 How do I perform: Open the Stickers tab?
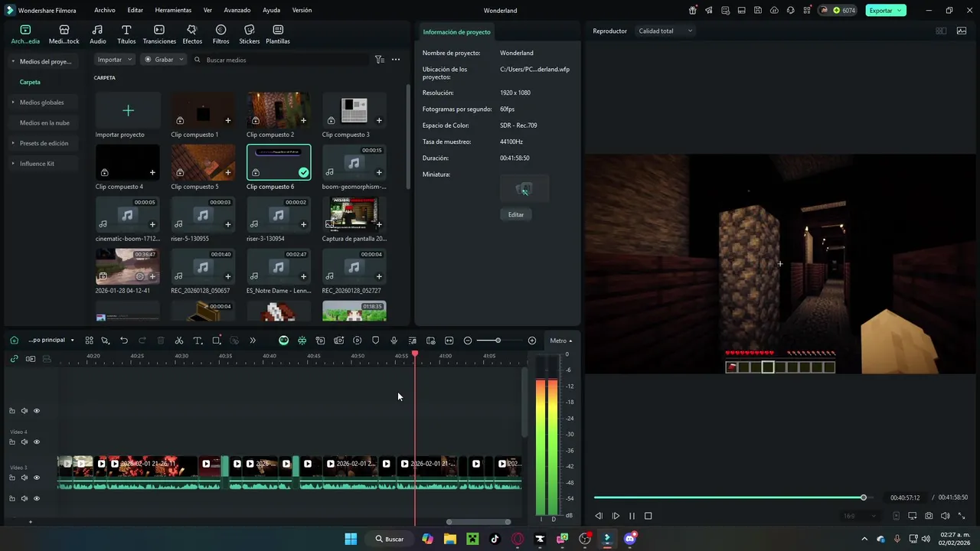pyautogui.click(x=250, y=34)
